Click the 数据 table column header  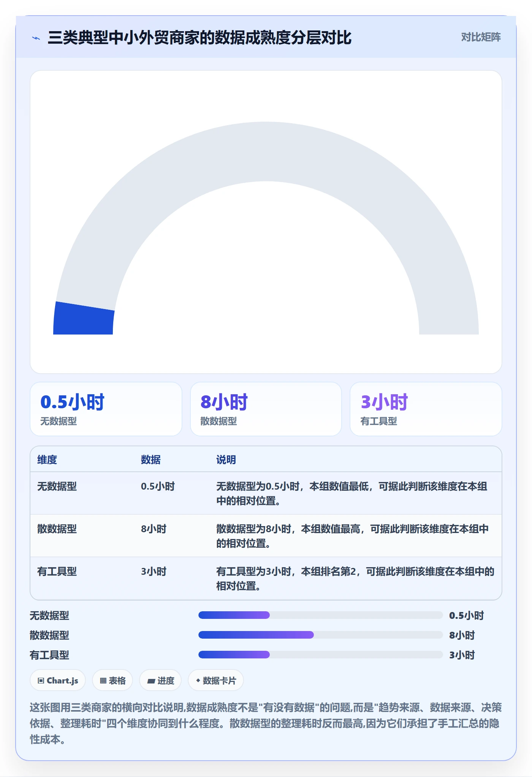coord(151,460)
